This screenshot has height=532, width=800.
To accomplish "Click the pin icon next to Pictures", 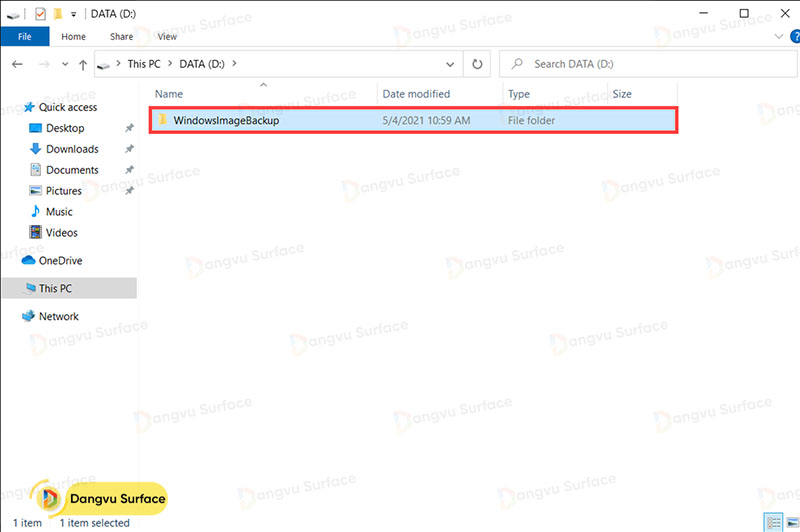I will 130,191.
